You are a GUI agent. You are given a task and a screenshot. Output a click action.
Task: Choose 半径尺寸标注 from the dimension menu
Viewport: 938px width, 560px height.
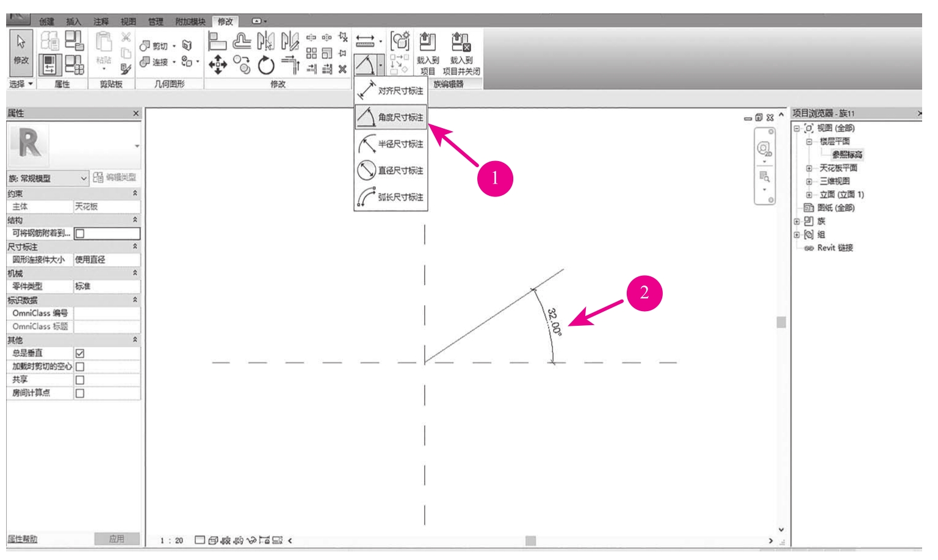tap(391, 144)
